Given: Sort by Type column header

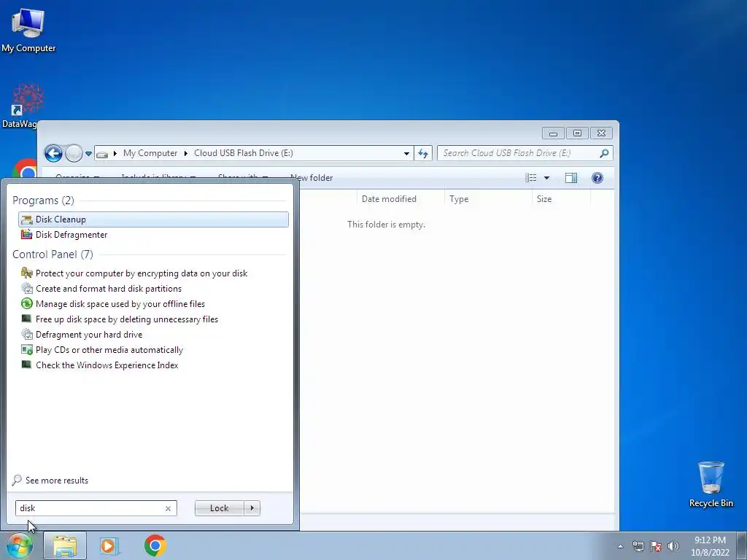Looking at the screenshot, I should click(488, 199).
